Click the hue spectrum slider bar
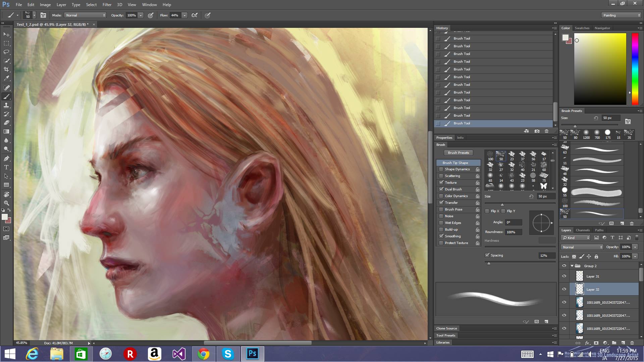This screenshot has width=644, height=362. (635, 69)
